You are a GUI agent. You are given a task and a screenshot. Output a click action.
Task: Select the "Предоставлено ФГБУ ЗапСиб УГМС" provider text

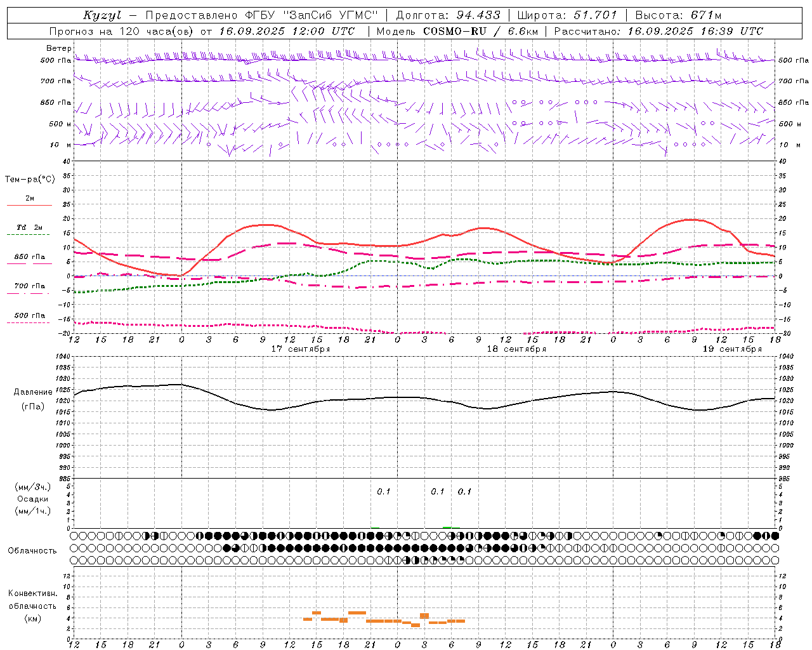(x=261, y=15)
